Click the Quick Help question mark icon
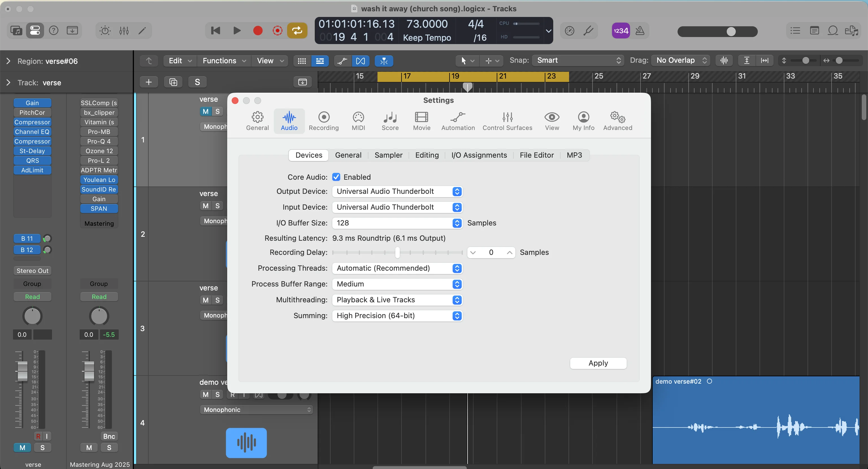The width and height of the screenshot is (868, 469). (x=53, y=30)
